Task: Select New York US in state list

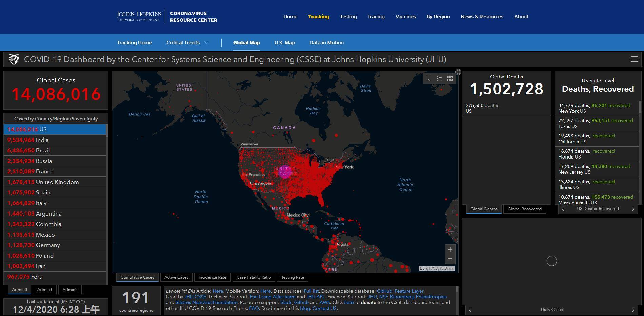Action: [597, 108]
